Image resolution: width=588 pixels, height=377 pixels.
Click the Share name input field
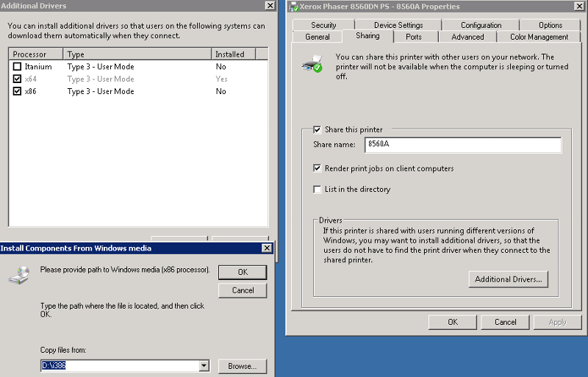pos(463,145)
